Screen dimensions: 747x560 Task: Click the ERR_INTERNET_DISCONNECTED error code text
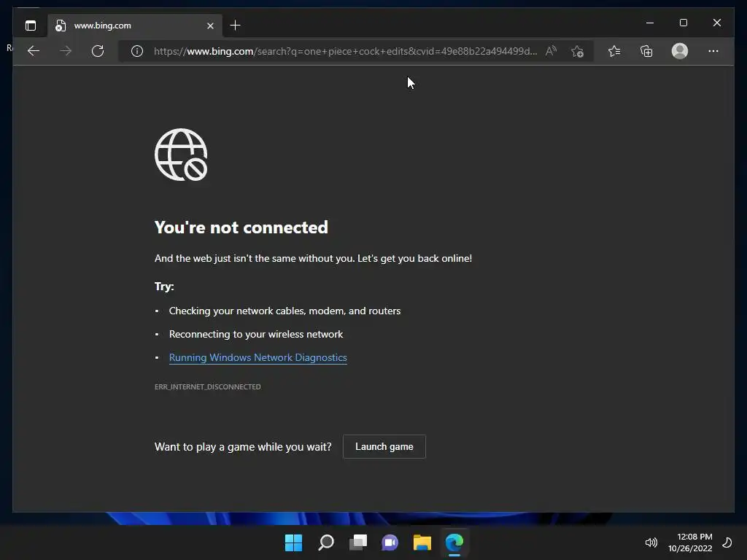(x=207, y=386)
